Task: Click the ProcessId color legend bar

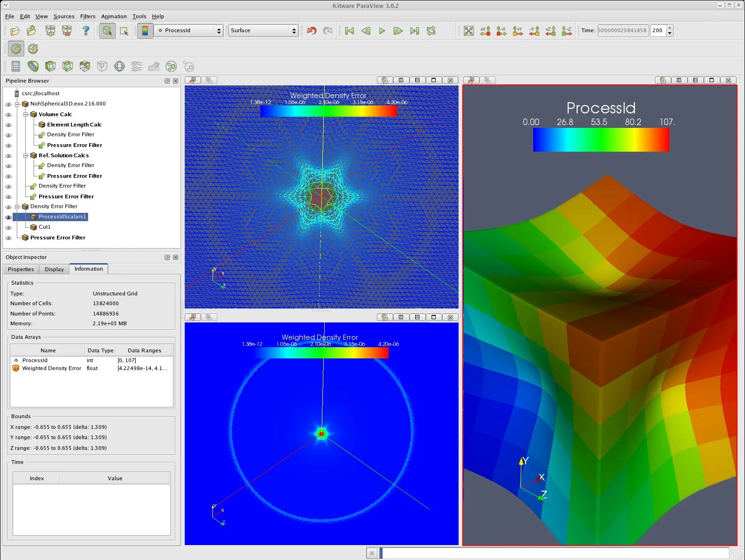Action: coord(601,140)
